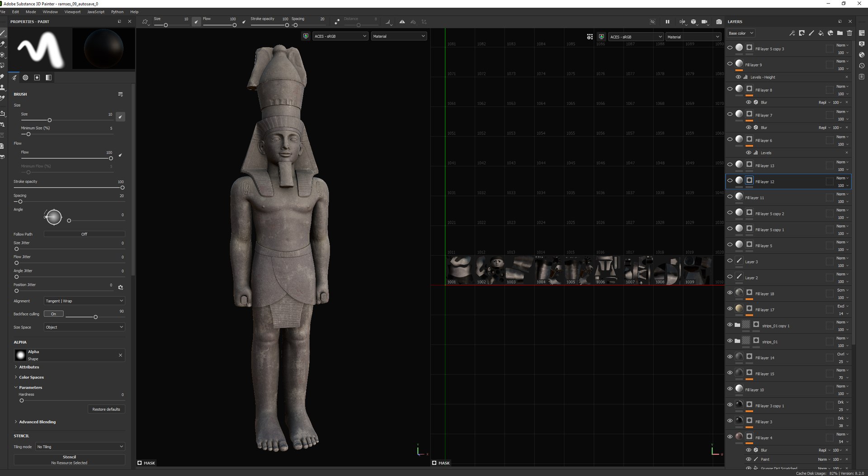Open the camera projection cube options
868x476 pixels.
click(x=693, y=22)
